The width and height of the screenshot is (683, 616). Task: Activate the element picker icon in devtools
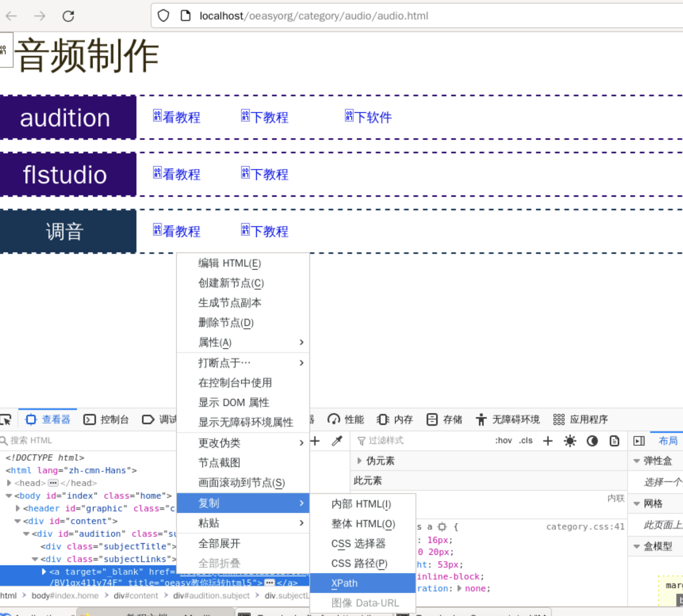coord(6,420)
